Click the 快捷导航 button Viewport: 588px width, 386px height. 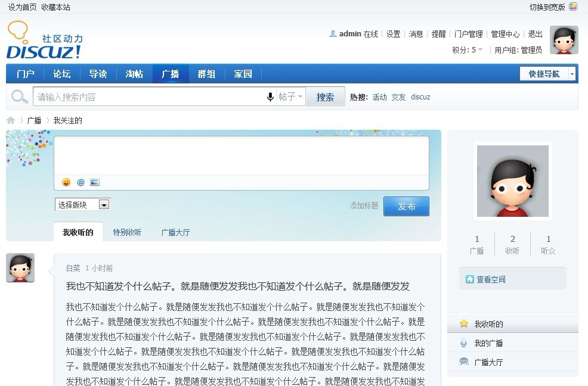pos(544,74)
